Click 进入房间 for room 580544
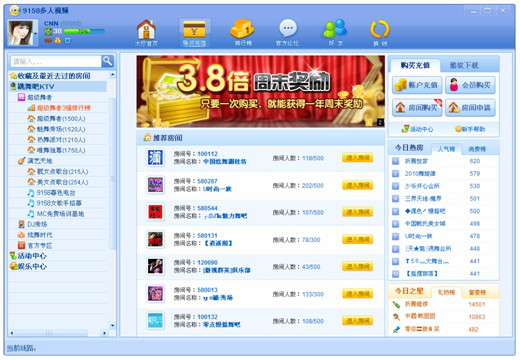Viewport: 520px width, 360px height. click(357, 212)
